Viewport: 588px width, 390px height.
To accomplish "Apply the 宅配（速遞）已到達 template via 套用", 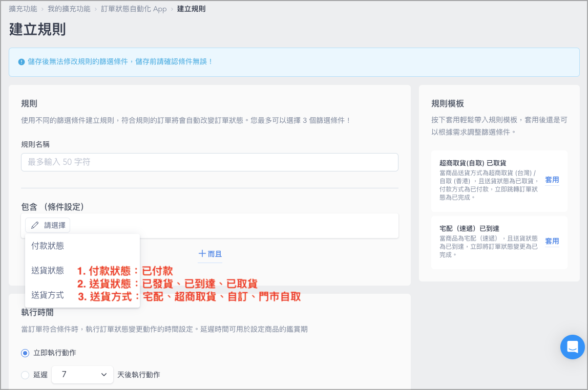I will pos(552,241).
